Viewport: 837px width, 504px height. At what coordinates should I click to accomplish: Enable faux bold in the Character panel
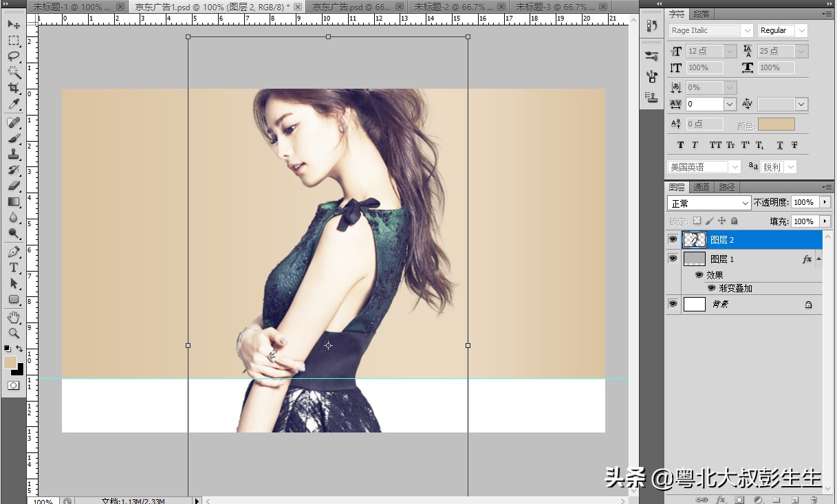(680, 145)
